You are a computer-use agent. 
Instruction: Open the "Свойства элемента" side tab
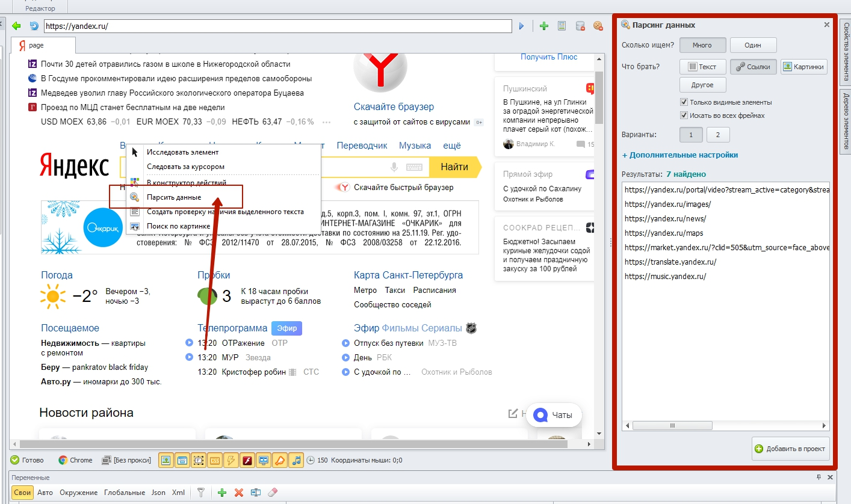tap(846, 52)
